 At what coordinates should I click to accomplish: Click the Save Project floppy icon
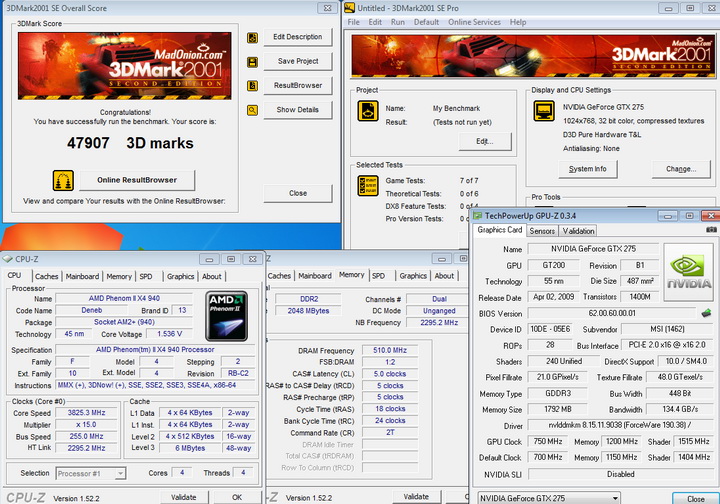252,62
